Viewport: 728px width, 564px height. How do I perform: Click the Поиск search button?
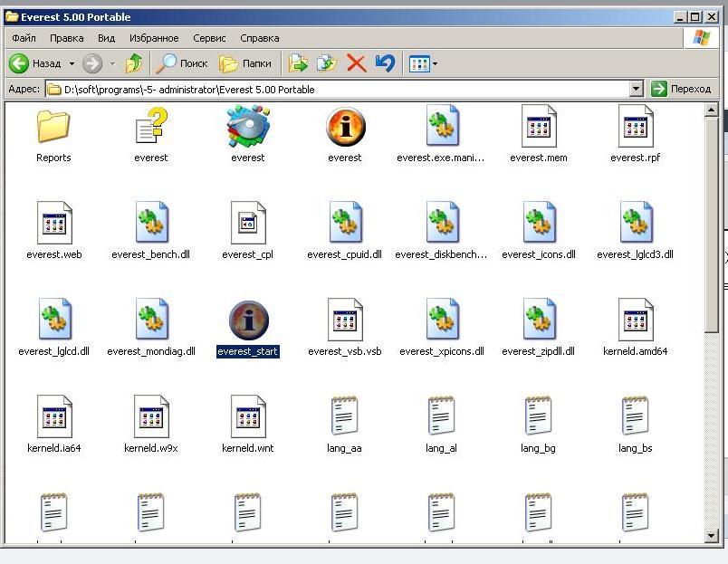pos(183,63)
